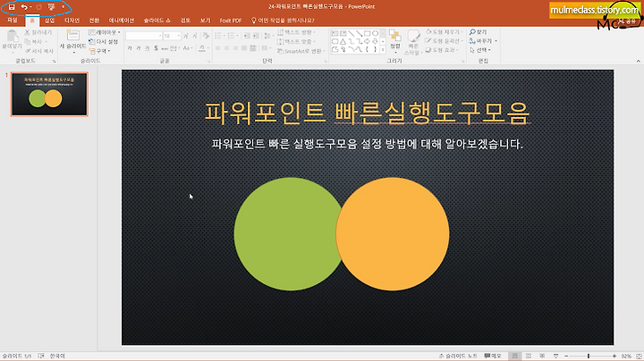Switch to the 보기 (View) tab
Screen dimensions: 644x361
(x=206, y=20)
